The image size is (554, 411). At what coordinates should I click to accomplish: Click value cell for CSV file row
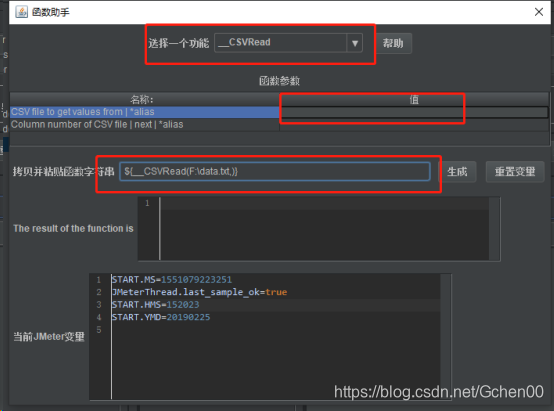[414, 112]
